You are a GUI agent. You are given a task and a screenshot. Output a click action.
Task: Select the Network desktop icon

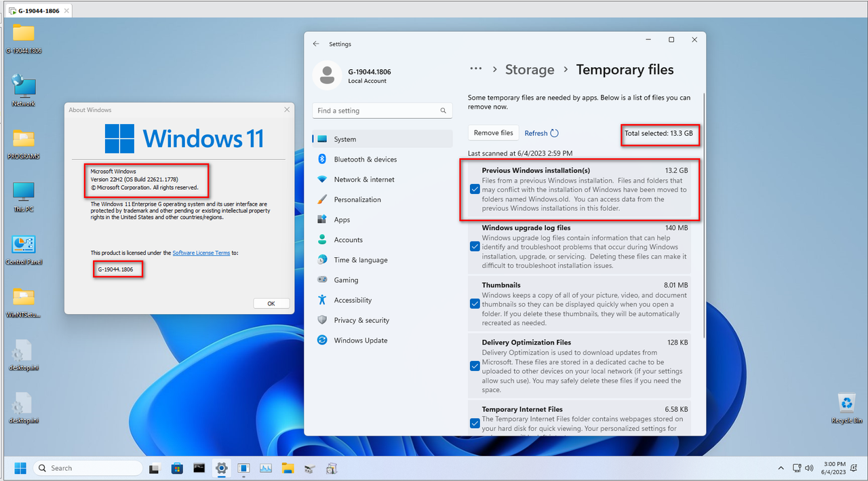[24, 91]
